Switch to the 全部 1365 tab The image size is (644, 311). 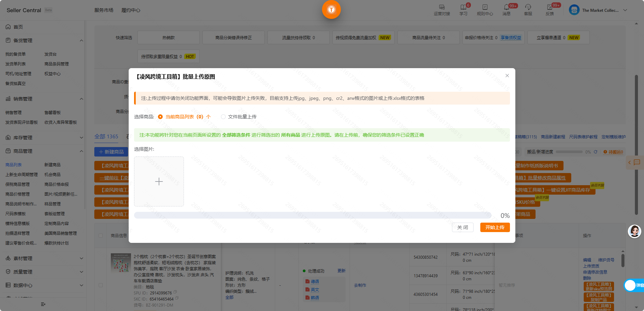point(106,136)
